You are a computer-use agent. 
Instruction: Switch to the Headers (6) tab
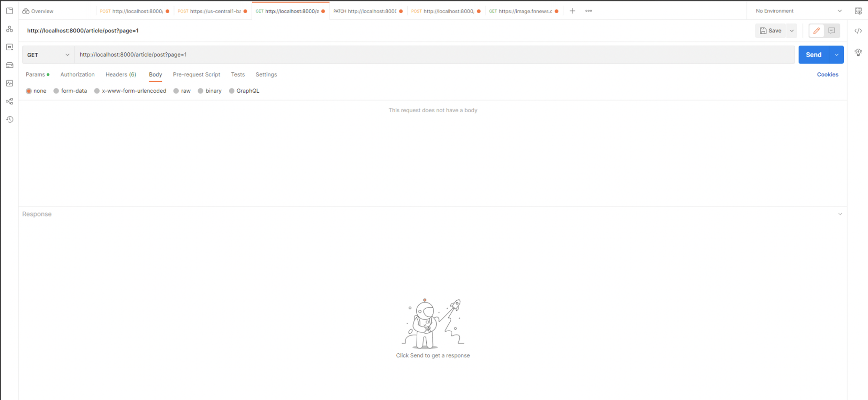(x=120, y=74)
